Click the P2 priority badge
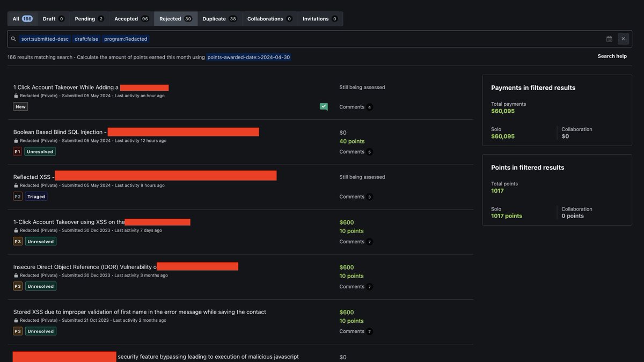Screen dimensions: 644x362 click(x=18, y=197)
